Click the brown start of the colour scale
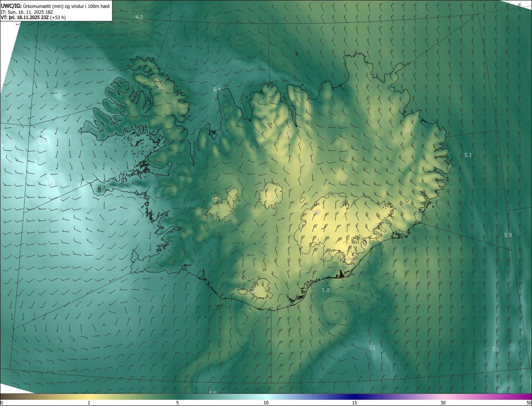This screenshot has width=532, height=406. (12, 396)
